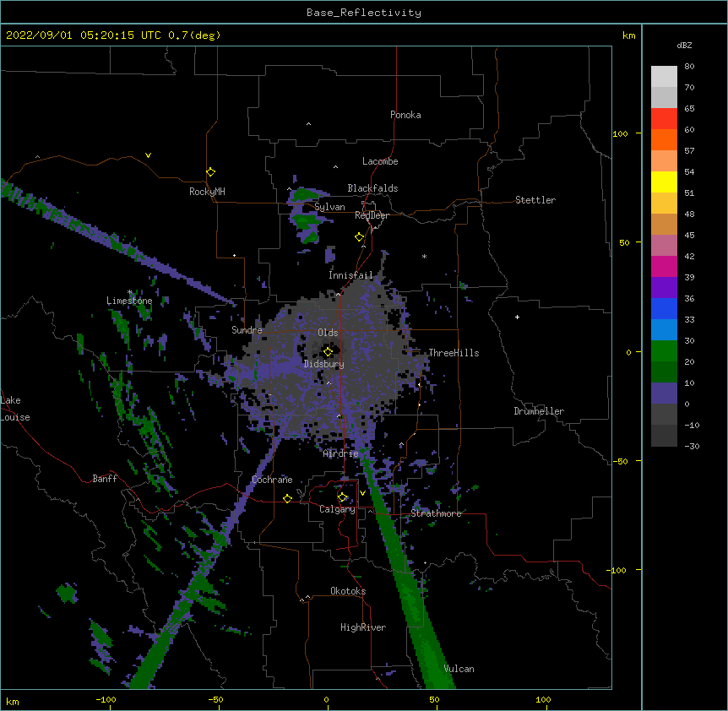Click the yellow marker above the Calgary label

pyautogui.click(x=342, y=497)
